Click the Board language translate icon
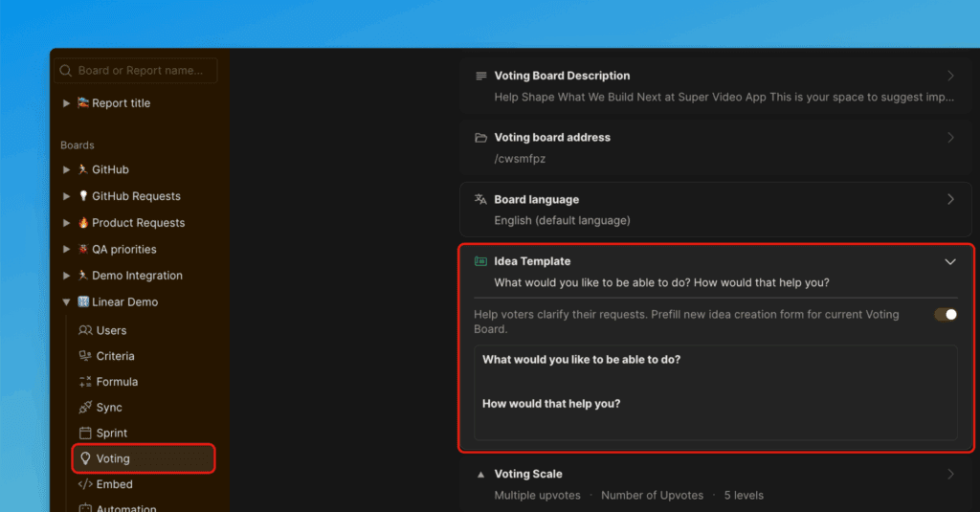980x512 pixels. tap(480, 200)
